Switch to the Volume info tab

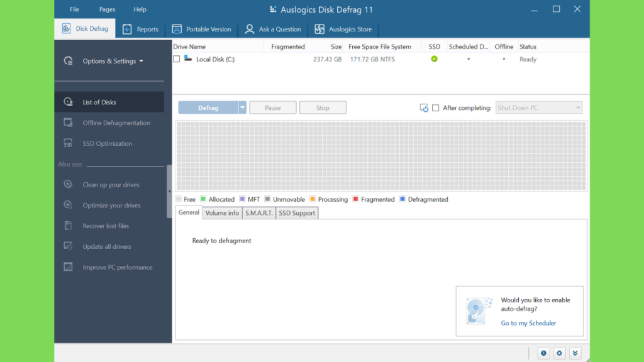[222, 213]
